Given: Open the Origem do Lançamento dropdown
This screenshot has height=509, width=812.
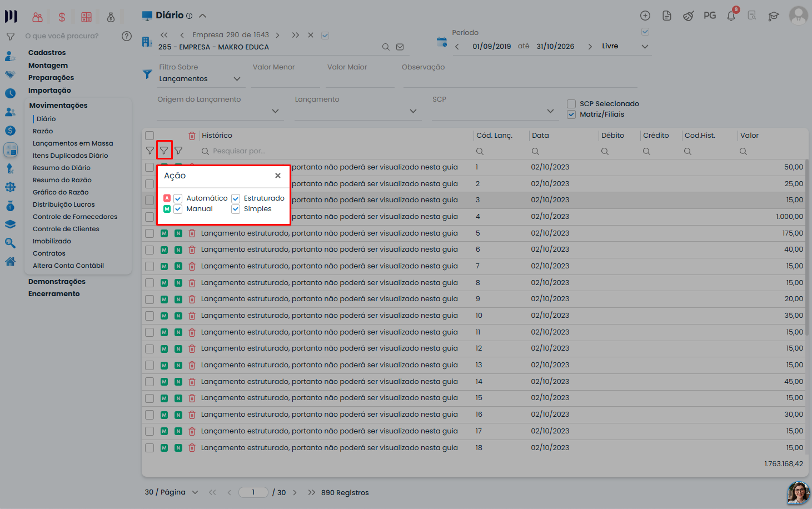Looking at the screenshot, I should click(219, 111).
